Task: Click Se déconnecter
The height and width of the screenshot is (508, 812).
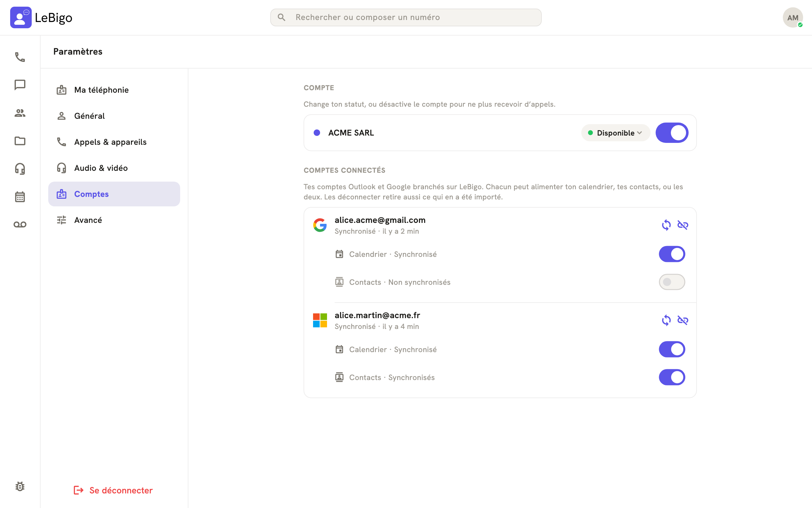Action: [x=113, y=491]
